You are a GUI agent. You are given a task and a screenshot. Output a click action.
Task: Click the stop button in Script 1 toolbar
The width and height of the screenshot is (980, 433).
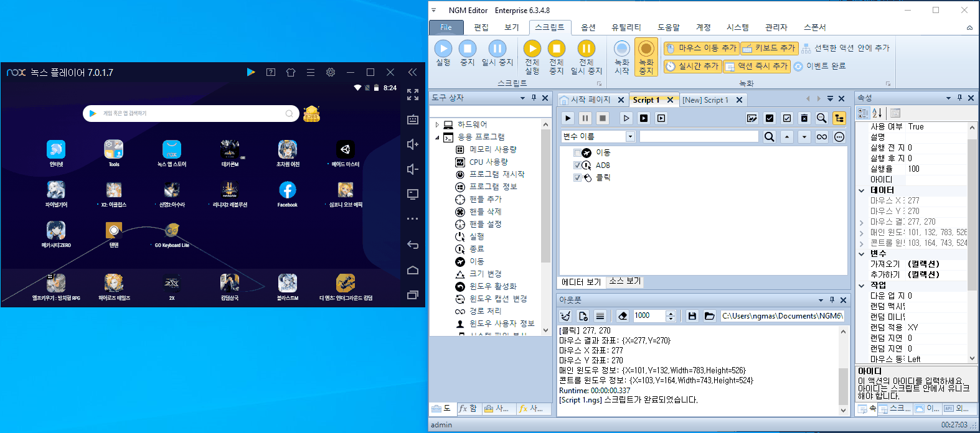tap(603, 118)
